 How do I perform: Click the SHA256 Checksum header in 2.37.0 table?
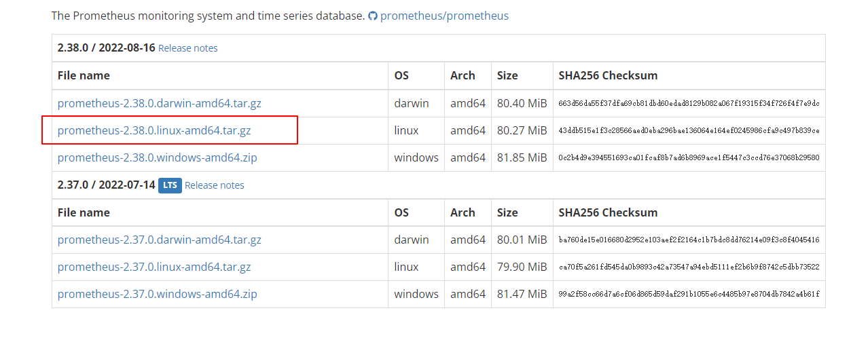[608, 212]
